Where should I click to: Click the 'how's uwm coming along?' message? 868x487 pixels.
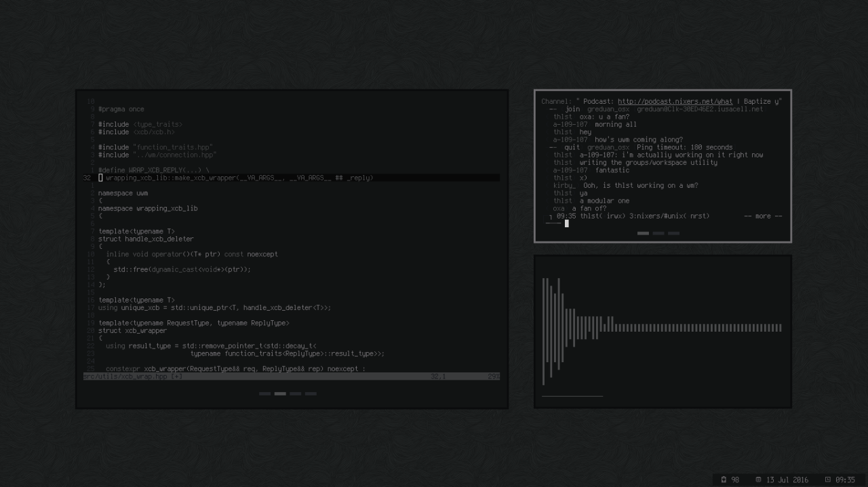coord(639,140)
